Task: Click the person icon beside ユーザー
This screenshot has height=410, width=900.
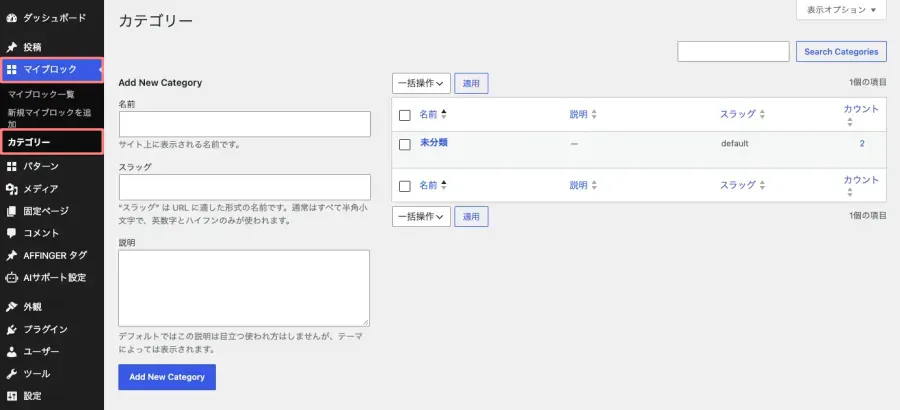Action: [11, 351]
